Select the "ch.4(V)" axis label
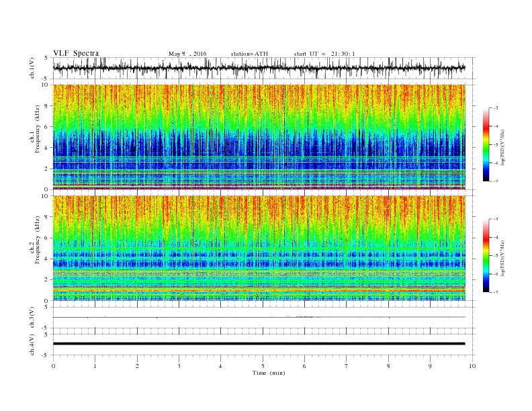Viewport: 532px width, 411px height. (x=32, y=345)
